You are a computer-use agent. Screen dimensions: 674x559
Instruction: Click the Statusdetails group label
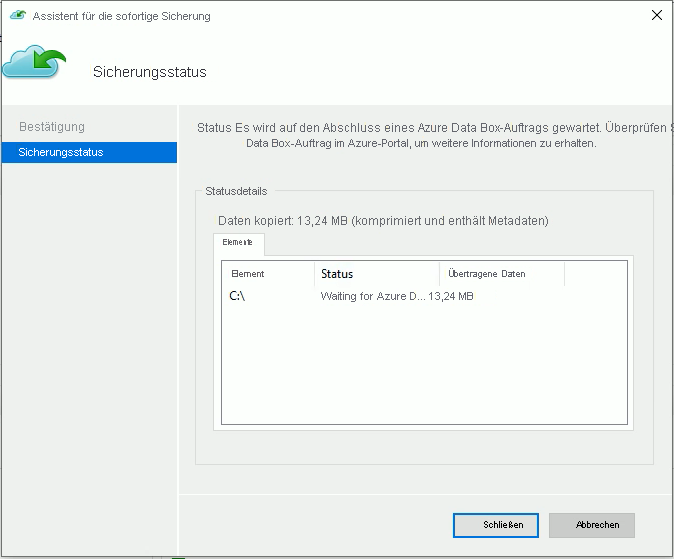[x=236, y=191]
